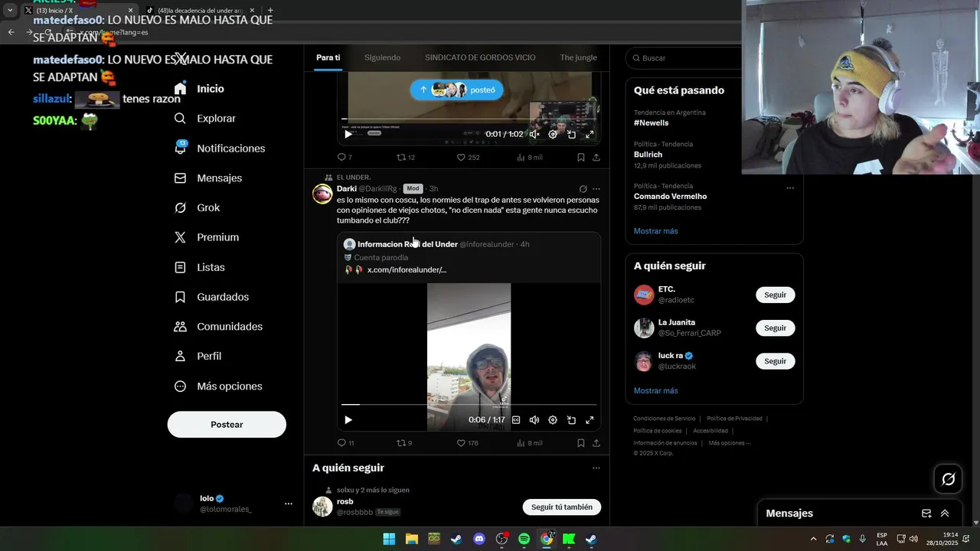Open Guardados bookmarks page
The width and height of the screenshot is (980, 551).
211,297
